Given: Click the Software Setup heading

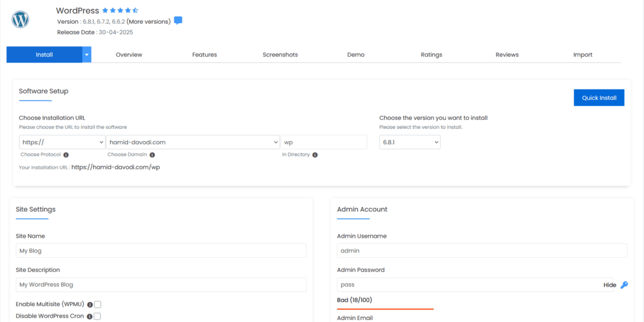Looking at the screenshot, I should (44, 91).
